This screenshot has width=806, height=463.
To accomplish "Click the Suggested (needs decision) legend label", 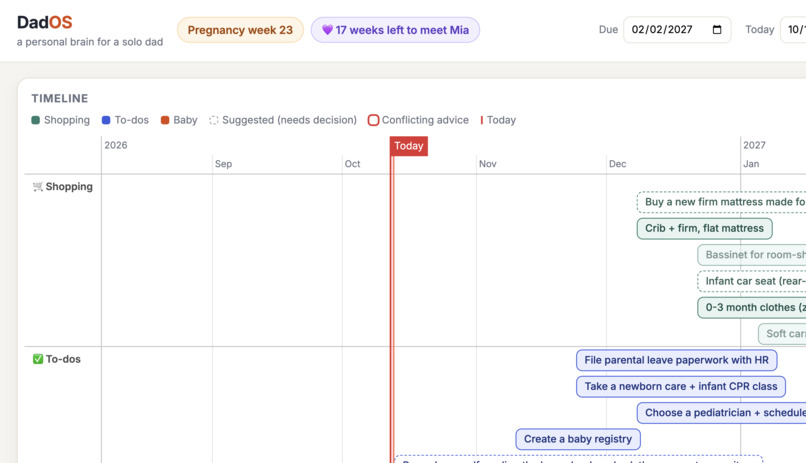I will pyautogui.click(x=289, y=120).
